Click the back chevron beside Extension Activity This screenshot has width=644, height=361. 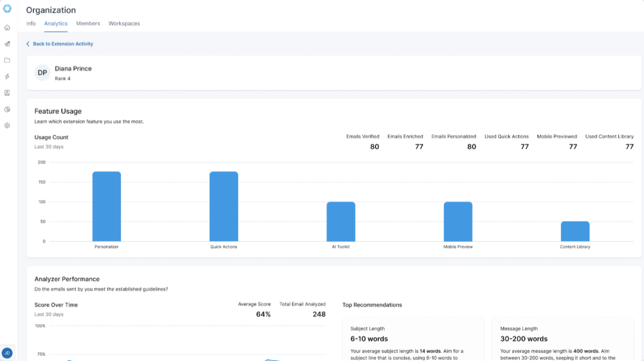coord(28,44)
